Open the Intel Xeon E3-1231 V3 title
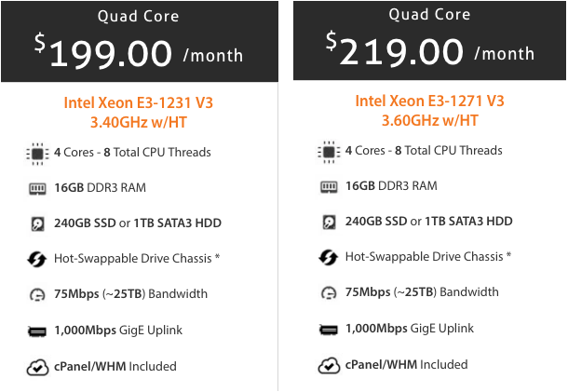The image size is (568, 392). (139, 103)
